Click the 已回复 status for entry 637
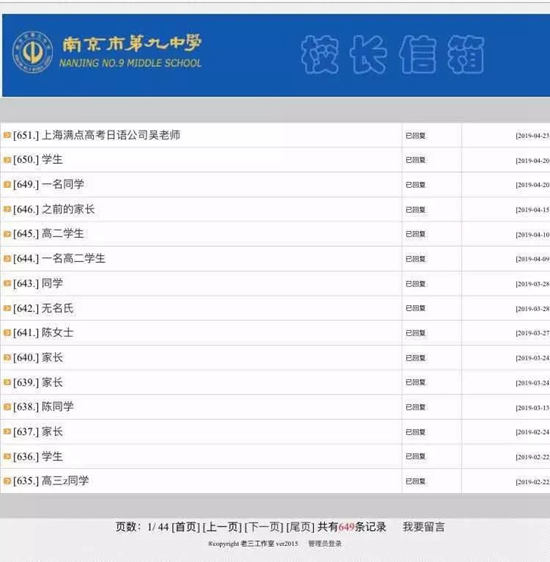 coord(415,432)
